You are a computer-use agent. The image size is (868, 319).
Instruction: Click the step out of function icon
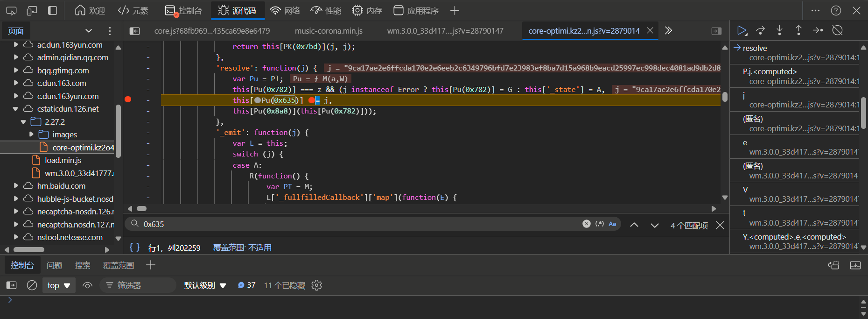798,31
